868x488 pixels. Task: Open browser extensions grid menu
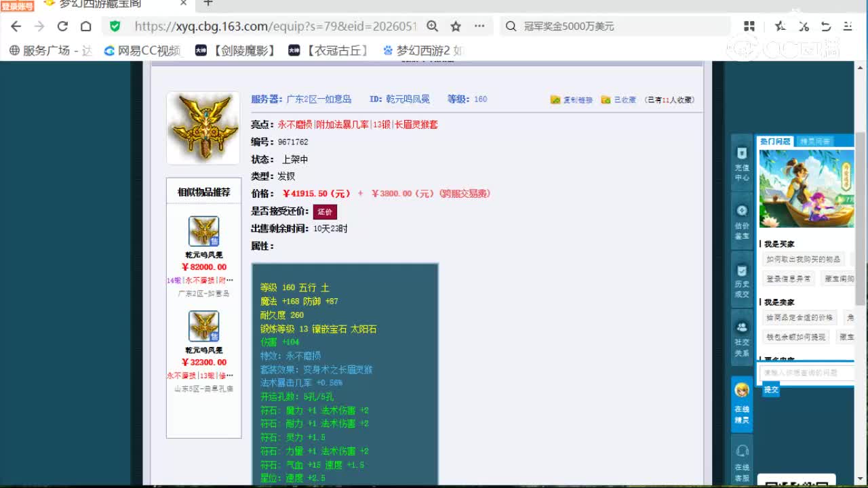pos(749,26)
